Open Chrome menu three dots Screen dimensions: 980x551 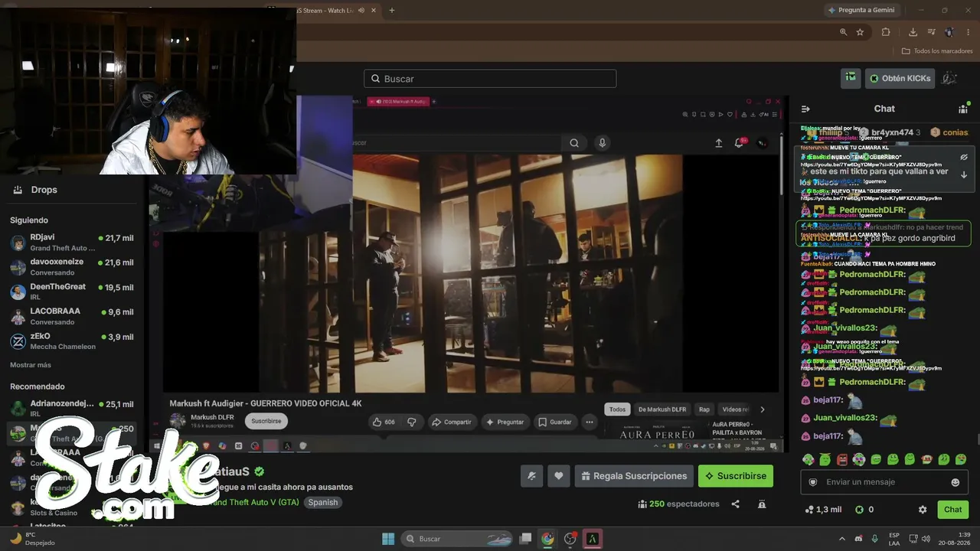(x=968, y=32)
